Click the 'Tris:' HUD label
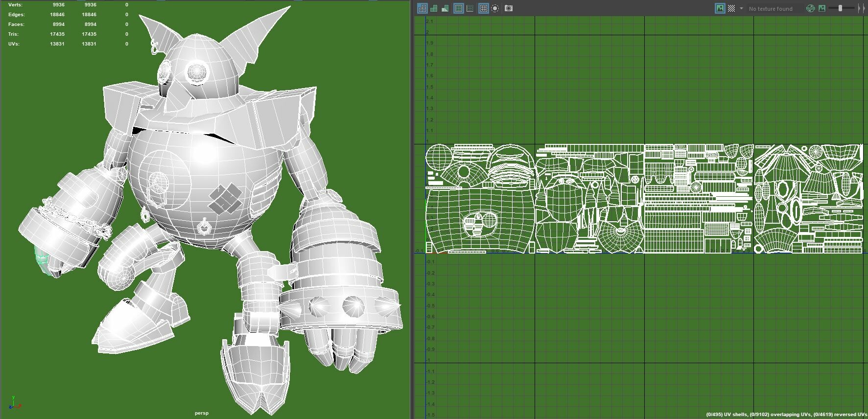Viewport: 868px width, 419px height. point(13,34)
